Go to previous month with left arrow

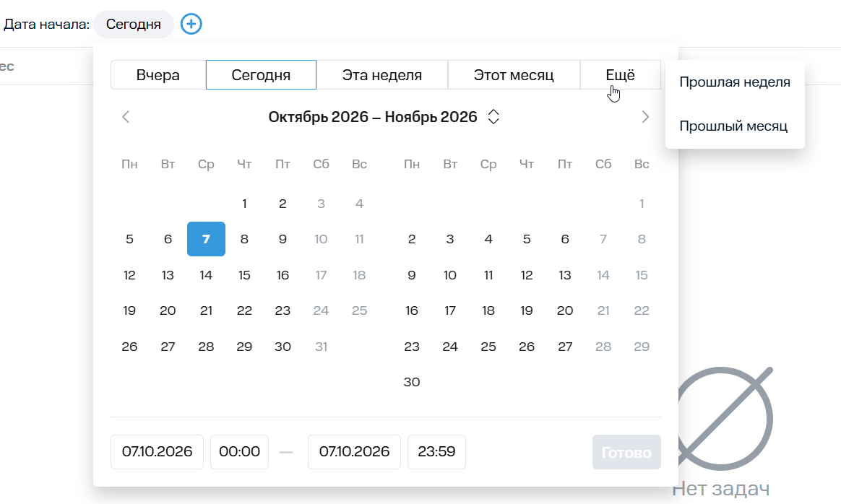(126, 117)
